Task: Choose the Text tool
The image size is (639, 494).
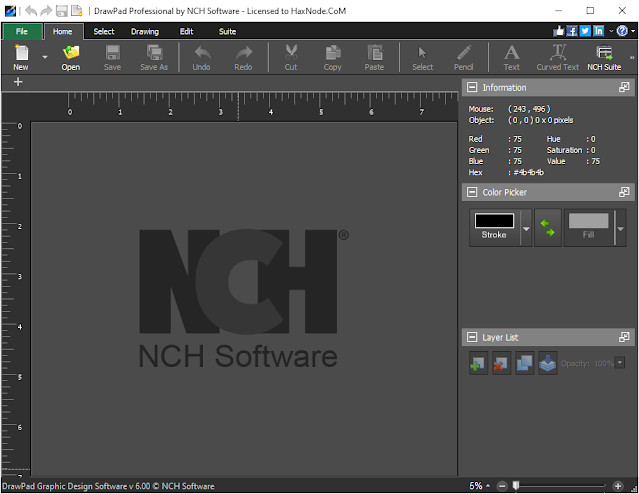Action: pos(511,57)
